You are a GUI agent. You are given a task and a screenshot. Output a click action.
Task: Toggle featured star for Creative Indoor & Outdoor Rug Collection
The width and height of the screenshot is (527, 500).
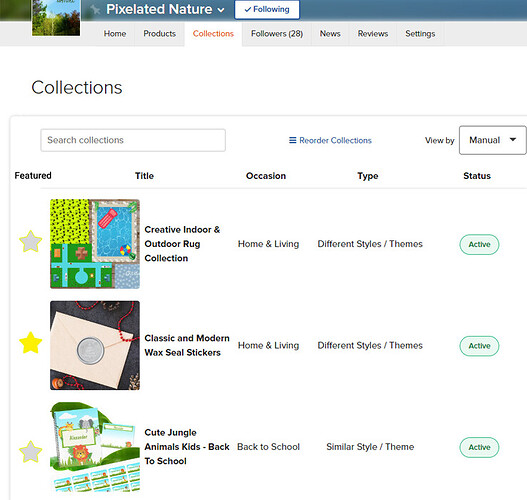point(31,241)
